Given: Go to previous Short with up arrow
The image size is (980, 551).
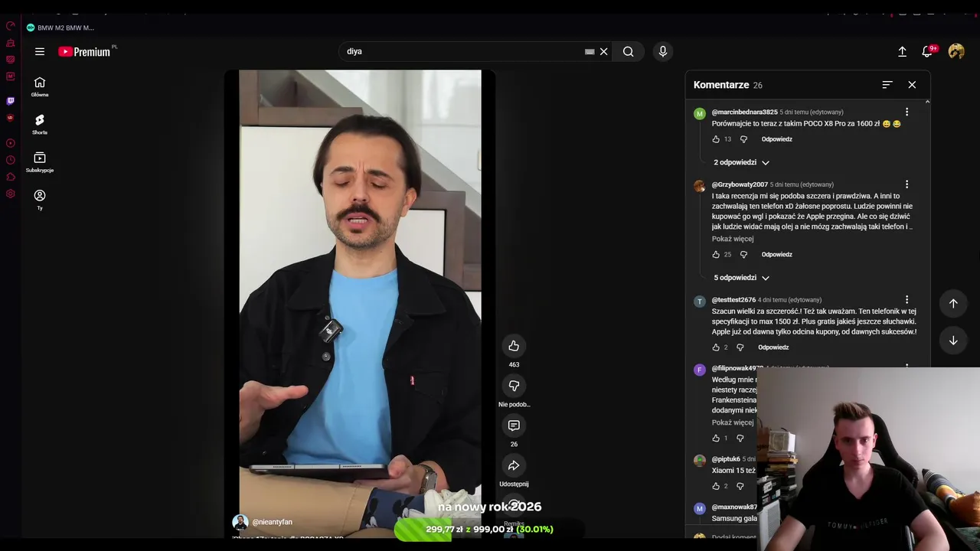Looking at the screenshot, I should click(953, 303).
